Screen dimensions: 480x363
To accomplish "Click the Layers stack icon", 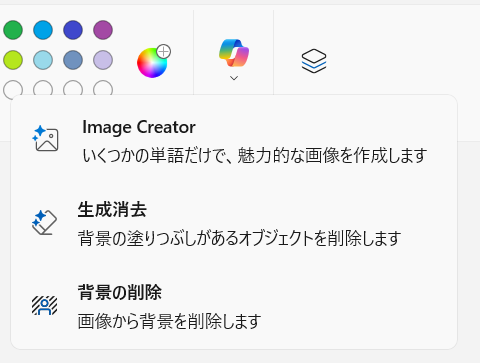I will [x=314, y=61].
